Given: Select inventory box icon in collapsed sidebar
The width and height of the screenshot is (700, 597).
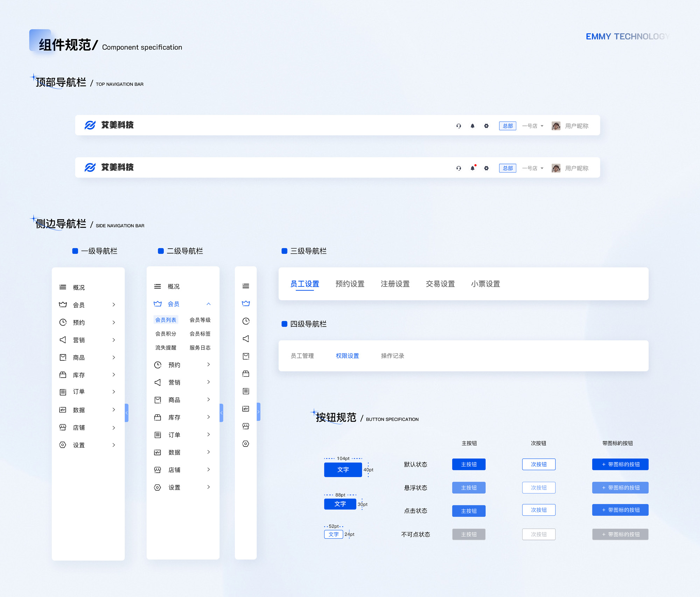Looking at the screenshot, I should click(246, 374).
